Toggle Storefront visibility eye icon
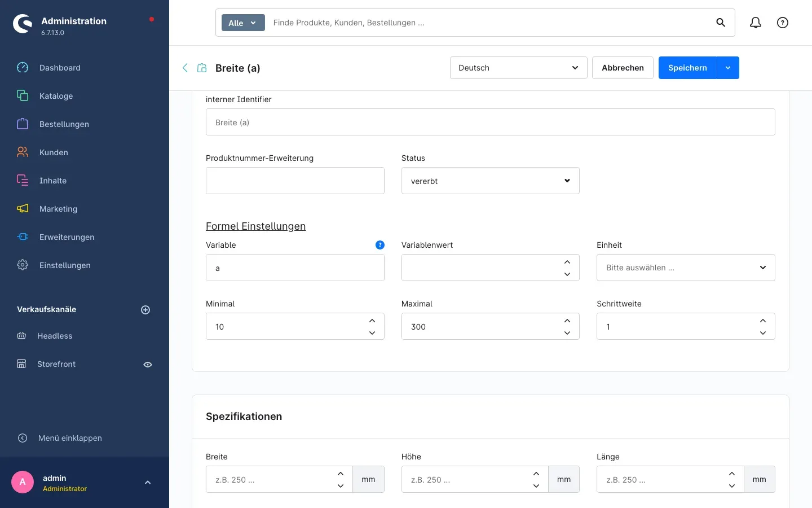This screenshot has height=508, width=812. coord(148,365)
